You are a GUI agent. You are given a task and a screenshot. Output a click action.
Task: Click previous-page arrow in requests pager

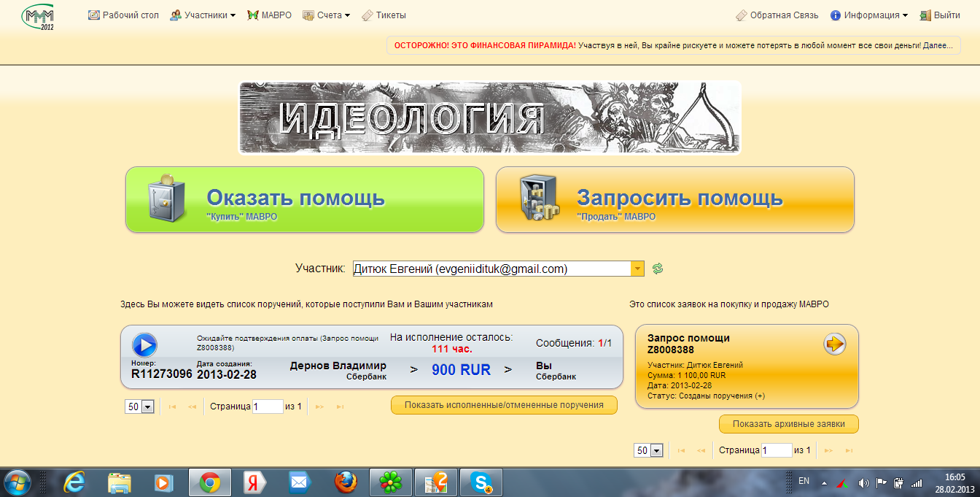[x=701, y=450]
